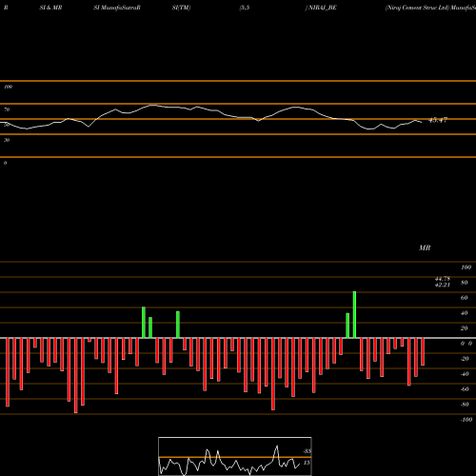Click the 35 label in the mini chart
The height and width of the screenshot is (476, 476).
(307, 451)
